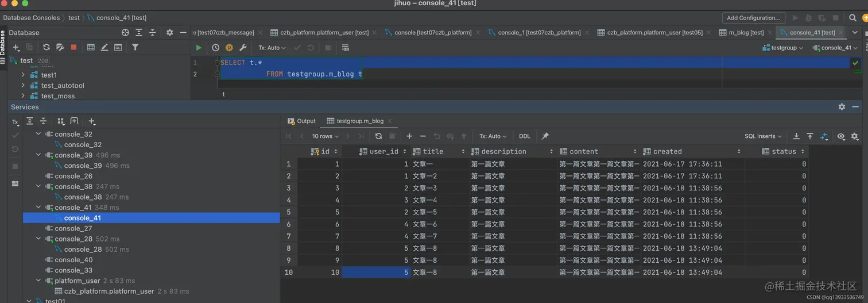Open console settings wrench icon
This screenshot has height=303, width=868.
pos(243,48)
